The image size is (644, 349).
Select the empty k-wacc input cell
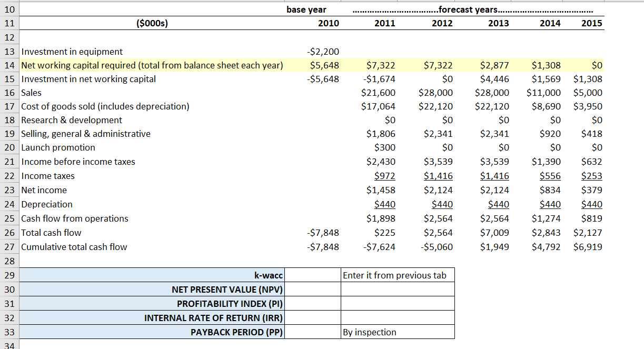point(313,275)
